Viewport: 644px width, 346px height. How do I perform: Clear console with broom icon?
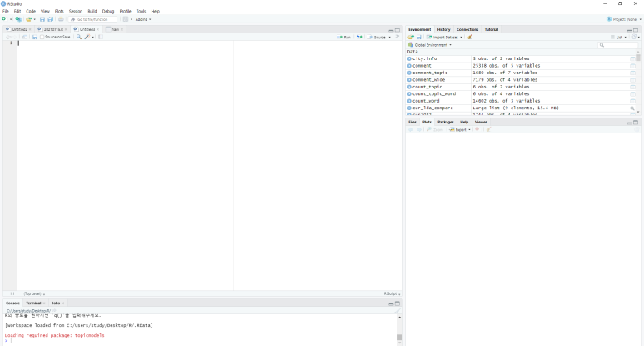click(397, 311)
